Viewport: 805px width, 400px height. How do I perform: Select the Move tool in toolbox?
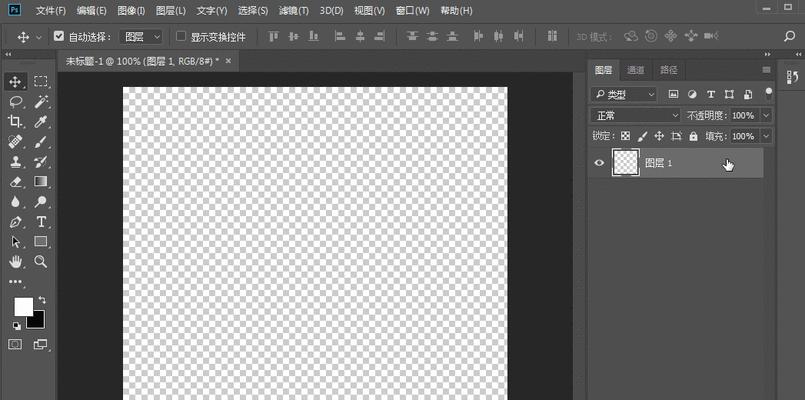15,81
